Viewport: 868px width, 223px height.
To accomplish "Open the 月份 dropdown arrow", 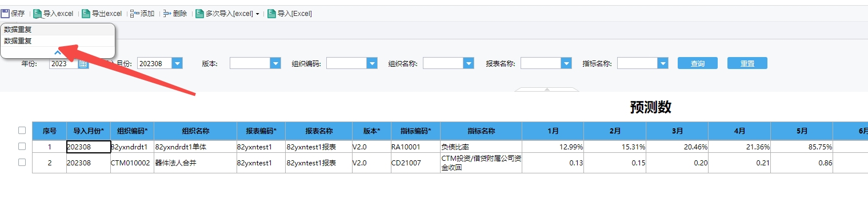I will (x=177, y=63).
